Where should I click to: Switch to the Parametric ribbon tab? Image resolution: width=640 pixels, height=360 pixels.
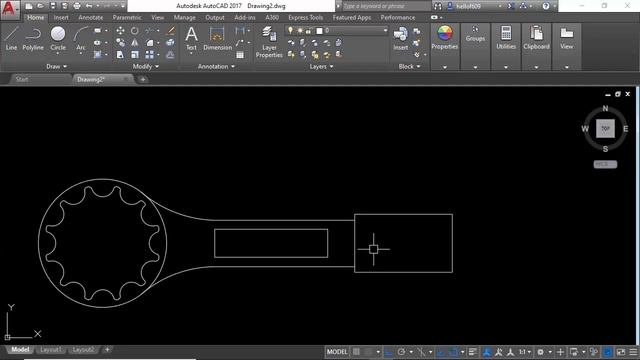[127, 18]
